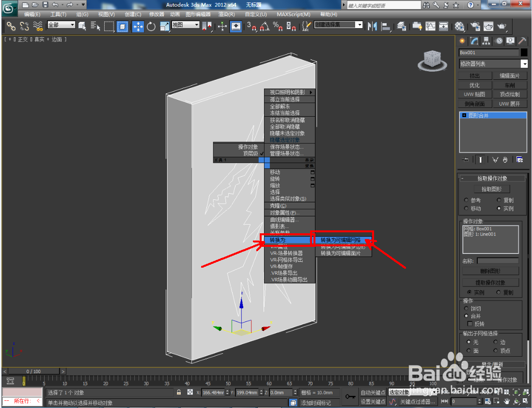Click the Box001 object name field

pyautogui.click(x=488, y=53)
